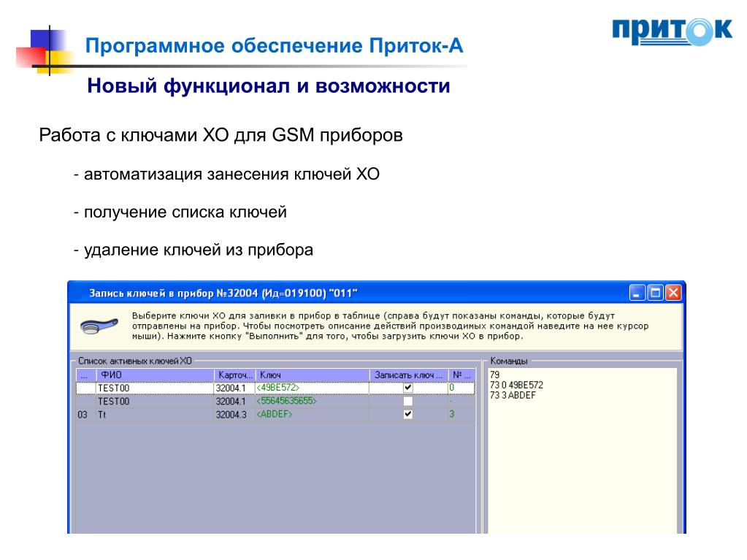
Task: Click the "Ключ" column header
Action: coord(313,375)
